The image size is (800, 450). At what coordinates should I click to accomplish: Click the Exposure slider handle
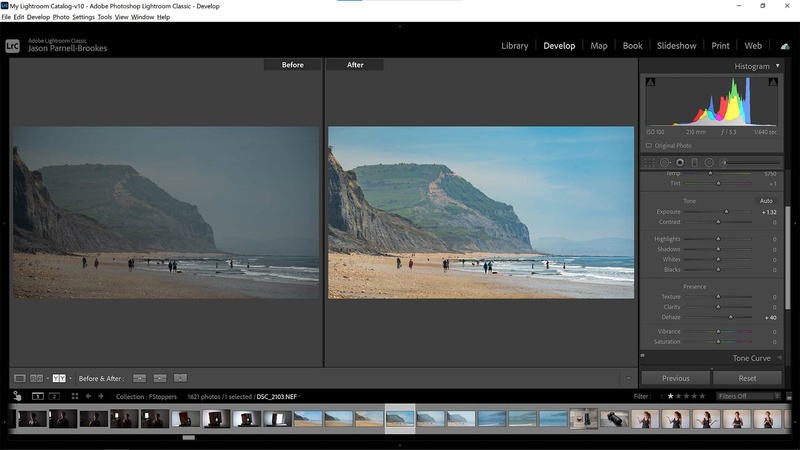click(x=727, y=211)
